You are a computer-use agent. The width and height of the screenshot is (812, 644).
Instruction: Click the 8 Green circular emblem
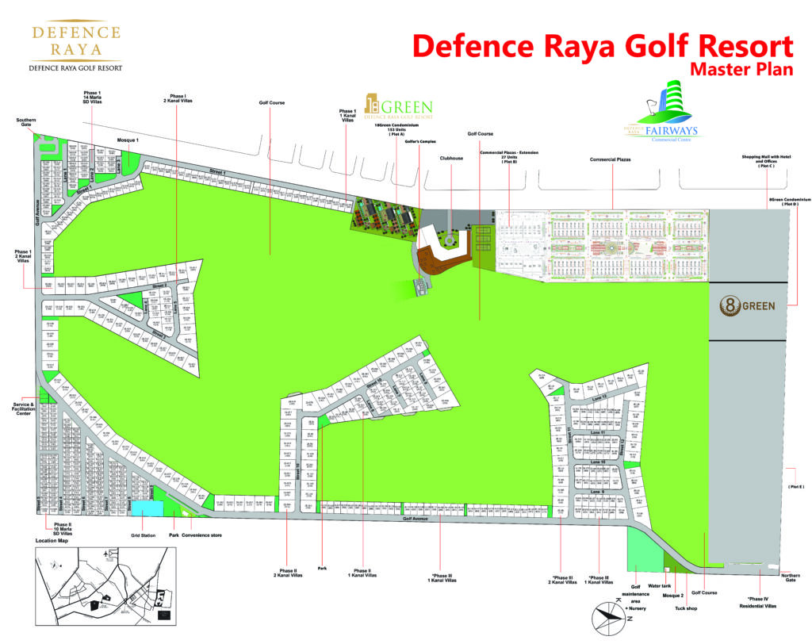point(745,306)
